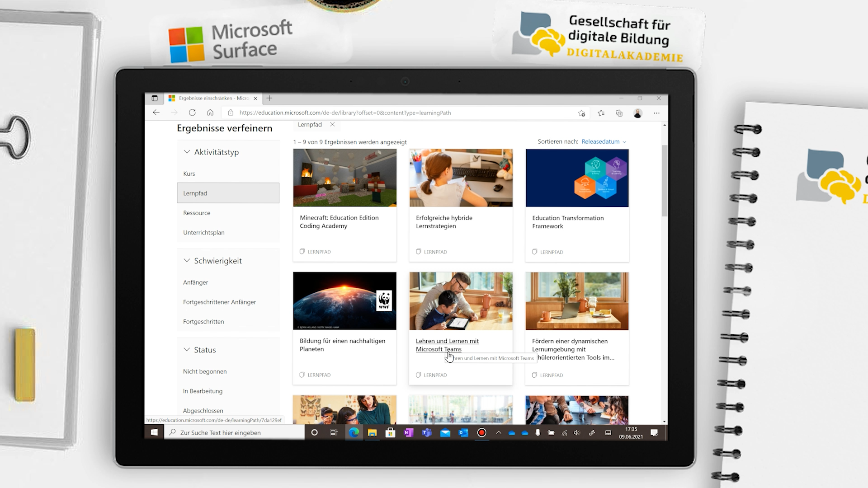Launch Microsoft Teams from taskbar
Viewport: 868px width, 488px height.
click(427, 432)
